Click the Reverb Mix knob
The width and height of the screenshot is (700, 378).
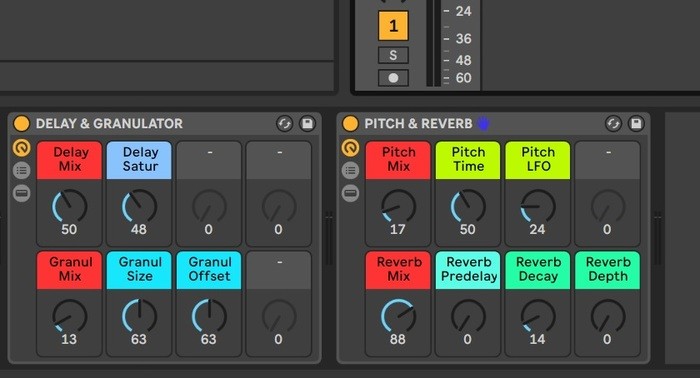point(398,316)
